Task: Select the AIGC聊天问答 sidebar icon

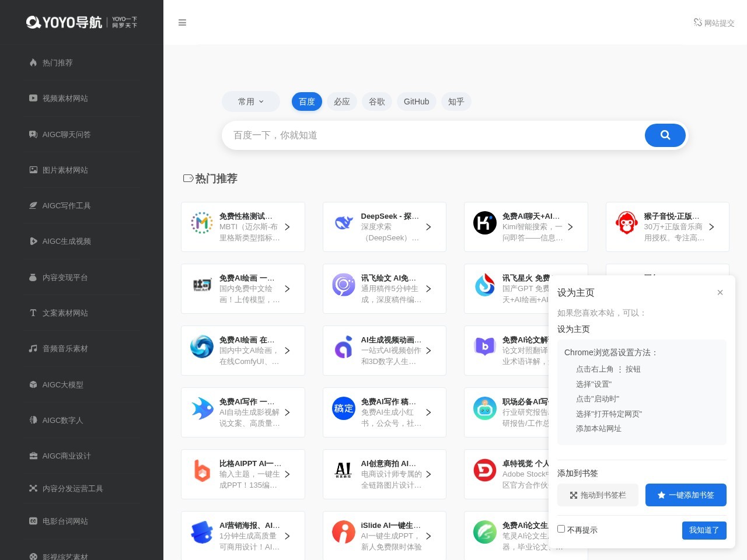Action: [x=33, y=134]
